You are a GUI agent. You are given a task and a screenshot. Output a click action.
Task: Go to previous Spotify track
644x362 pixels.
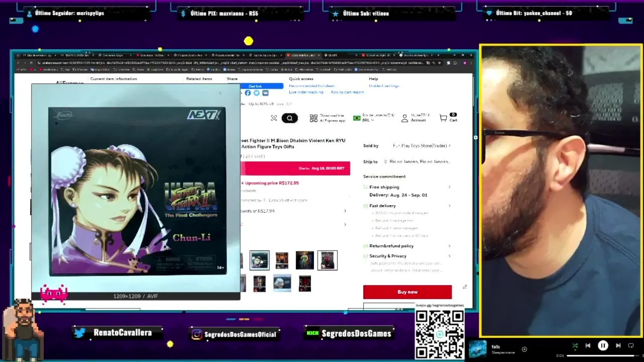pos(588,345)
